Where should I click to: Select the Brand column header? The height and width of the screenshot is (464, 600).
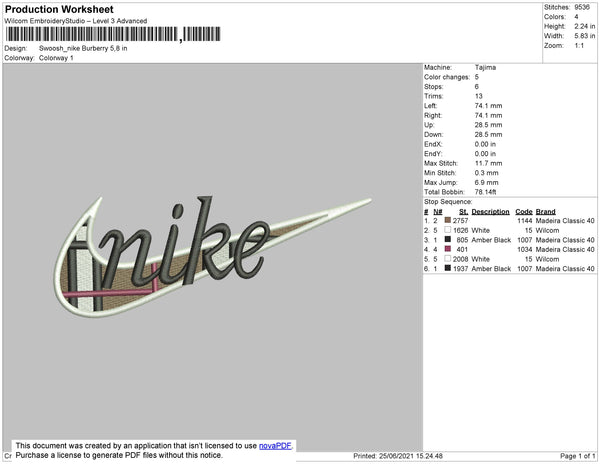click(x=545, y=212)
